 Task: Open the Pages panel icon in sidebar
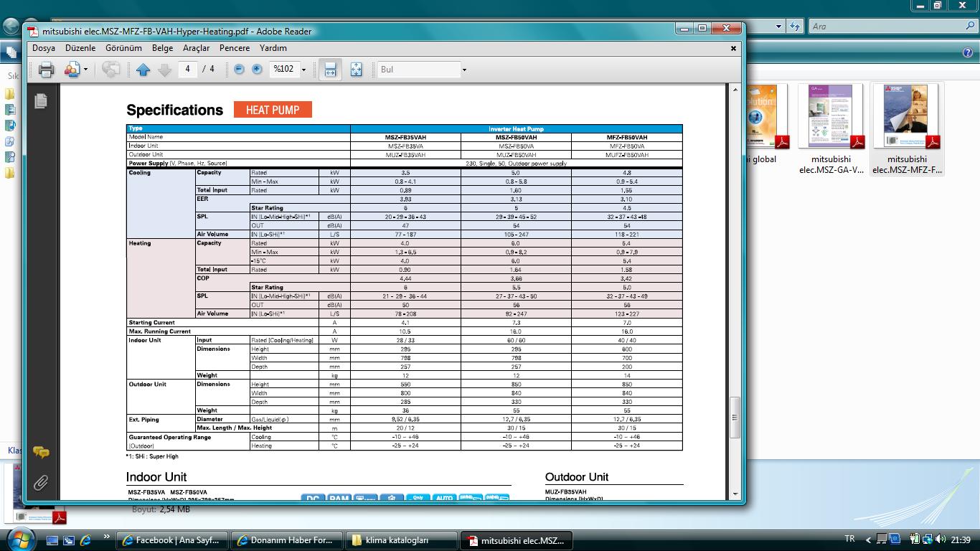(x=41, y=101)
